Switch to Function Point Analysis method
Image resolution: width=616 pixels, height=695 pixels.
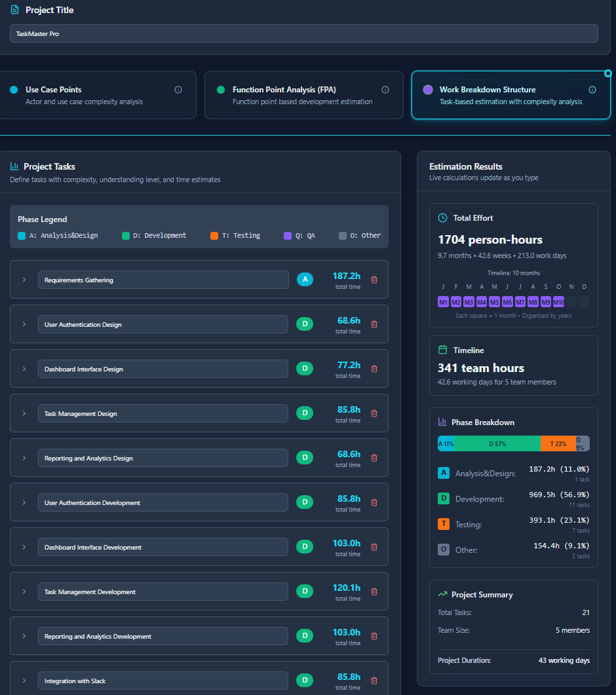coord(304,95)
